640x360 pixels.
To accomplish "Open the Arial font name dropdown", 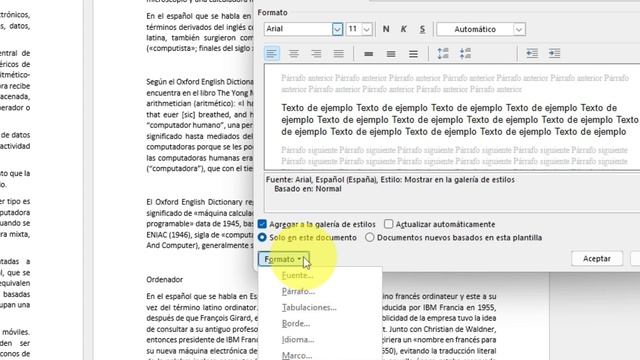I will click(x=337, y=29).
